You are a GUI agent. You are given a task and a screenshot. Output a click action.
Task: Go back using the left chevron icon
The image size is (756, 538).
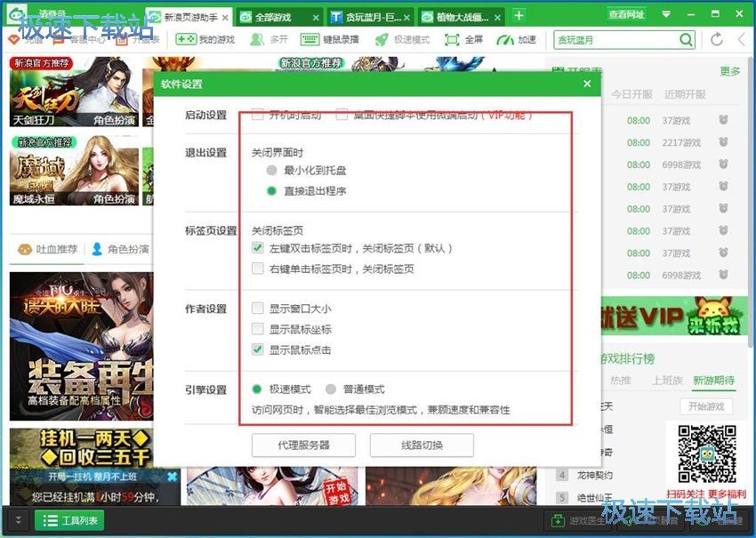click(742, 39)
